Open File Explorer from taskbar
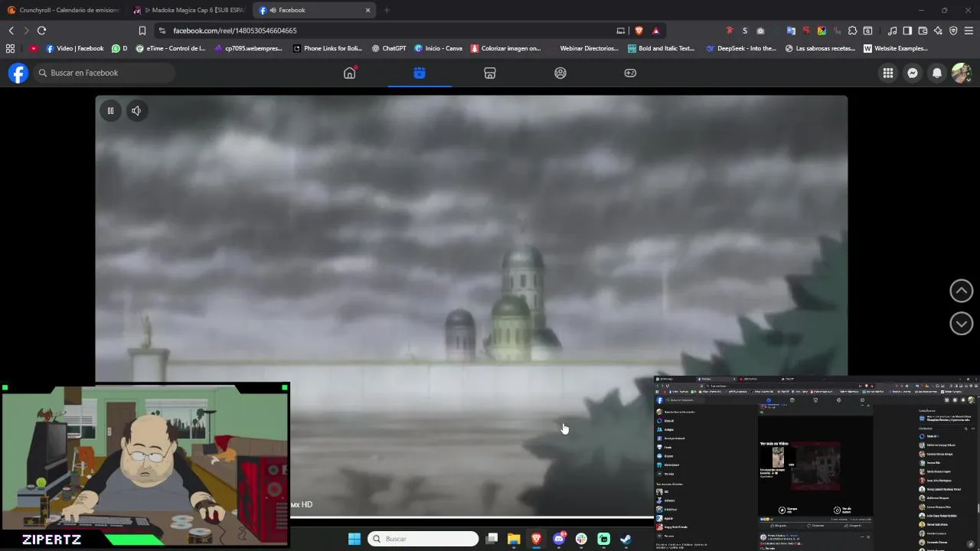The height and width of the screenshot is (551, 980). (x=514, y=539)
